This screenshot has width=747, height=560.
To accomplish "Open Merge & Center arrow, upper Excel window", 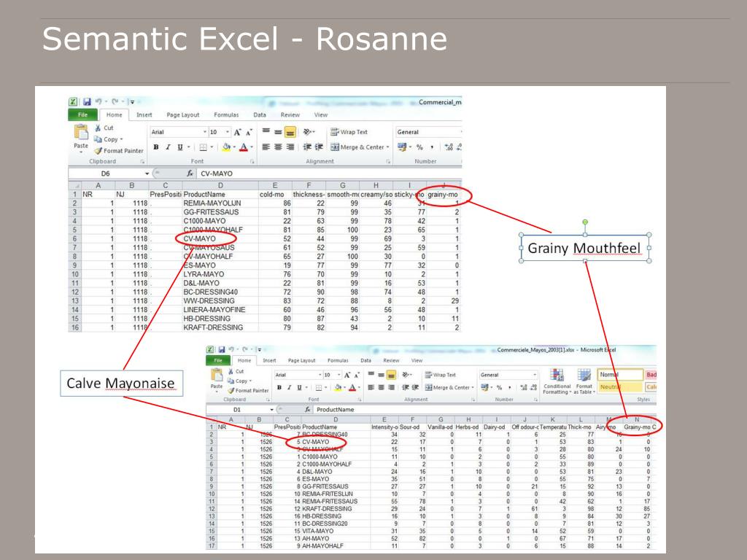I will click(x=388, y=147).
